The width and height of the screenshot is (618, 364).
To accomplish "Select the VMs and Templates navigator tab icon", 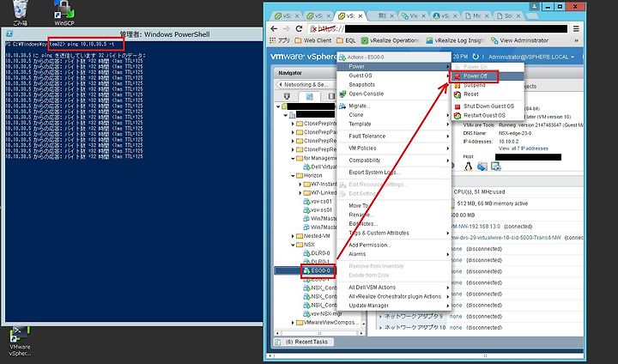I will [x=309, y=96].
